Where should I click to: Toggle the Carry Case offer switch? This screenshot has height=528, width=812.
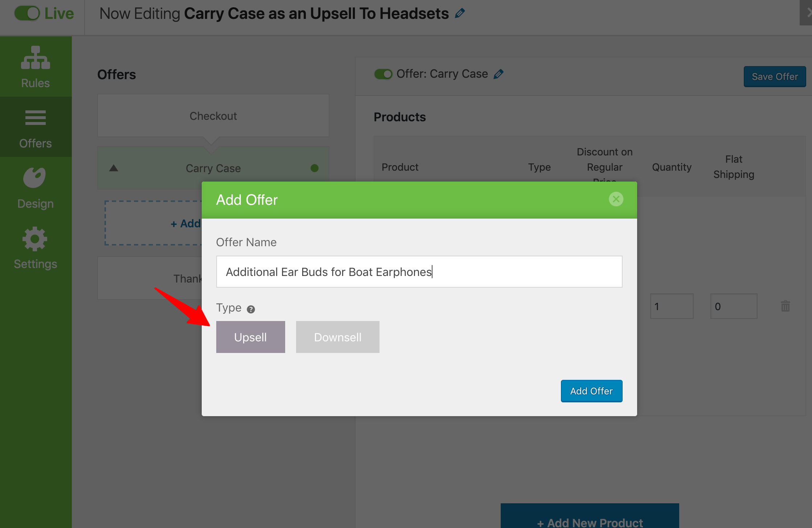pos(383,74)
